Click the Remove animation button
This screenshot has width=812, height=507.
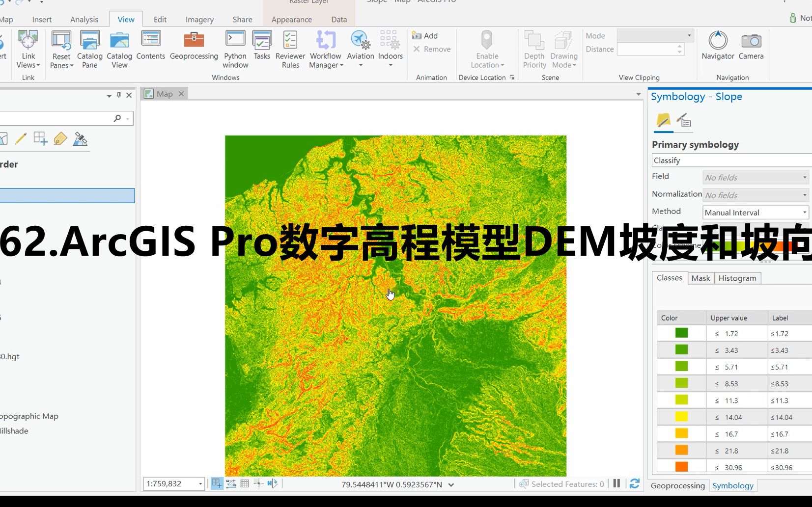coord(432,49)
